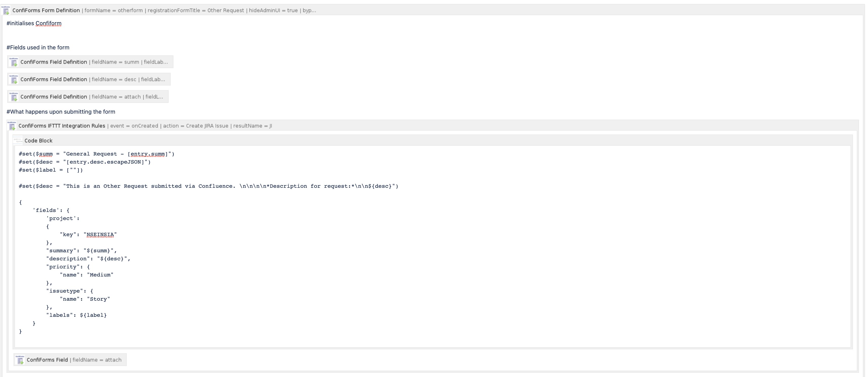
Task: Click the NSEINSIA project key in the code
Action: point(100,234)
